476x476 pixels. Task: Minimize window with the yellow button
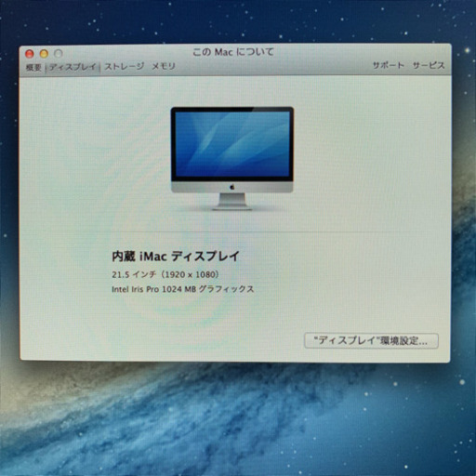tap(44, 54)
